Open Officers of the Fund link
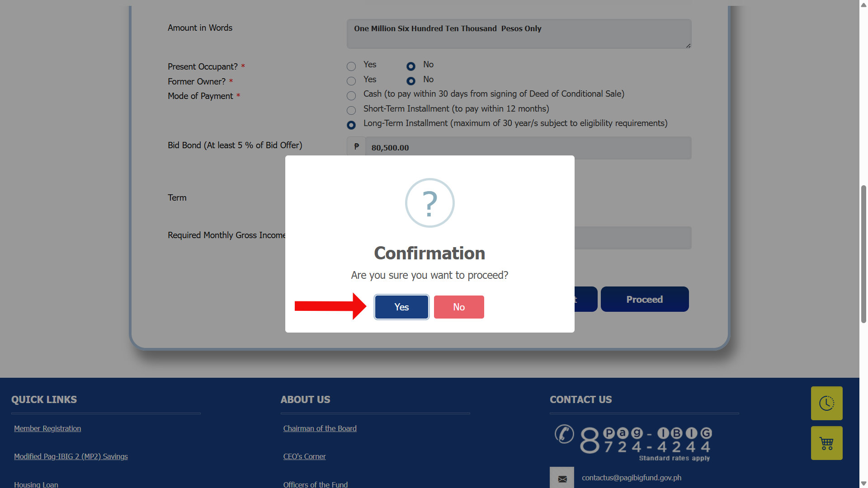 (316, 484)
